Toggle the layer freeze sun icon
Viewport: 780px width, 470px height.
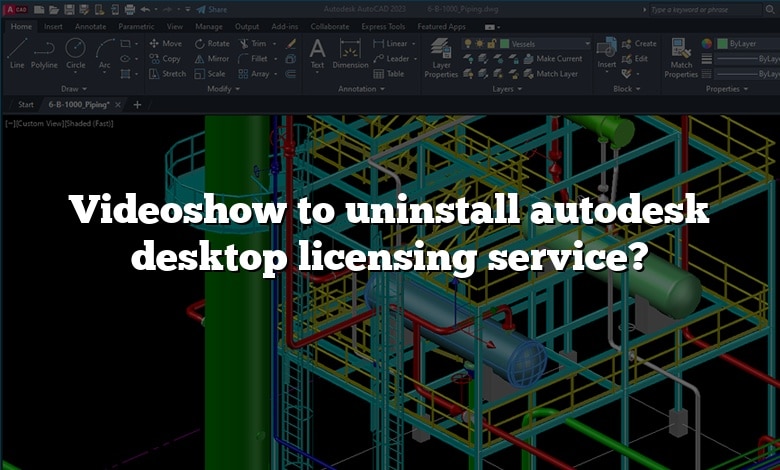[x=481, y=44]
